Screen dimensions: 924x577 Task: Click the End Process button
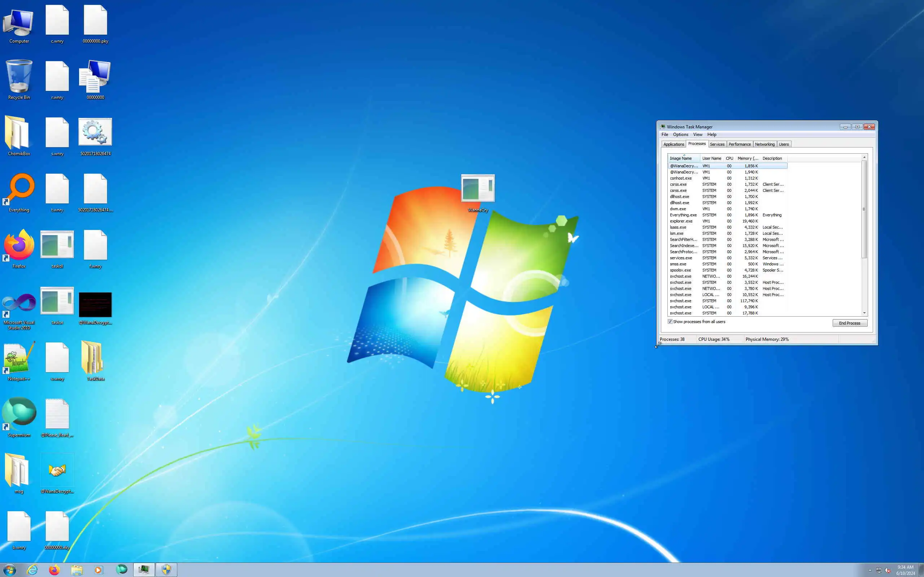pyautogui.click(x=850, y=323)
